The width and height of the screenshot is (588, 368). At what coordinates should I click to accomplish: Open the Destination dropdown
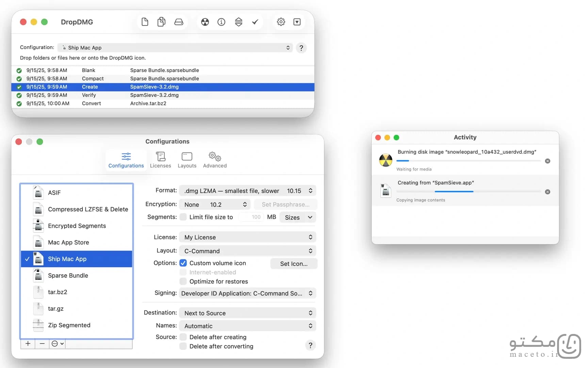coord(248,313)
